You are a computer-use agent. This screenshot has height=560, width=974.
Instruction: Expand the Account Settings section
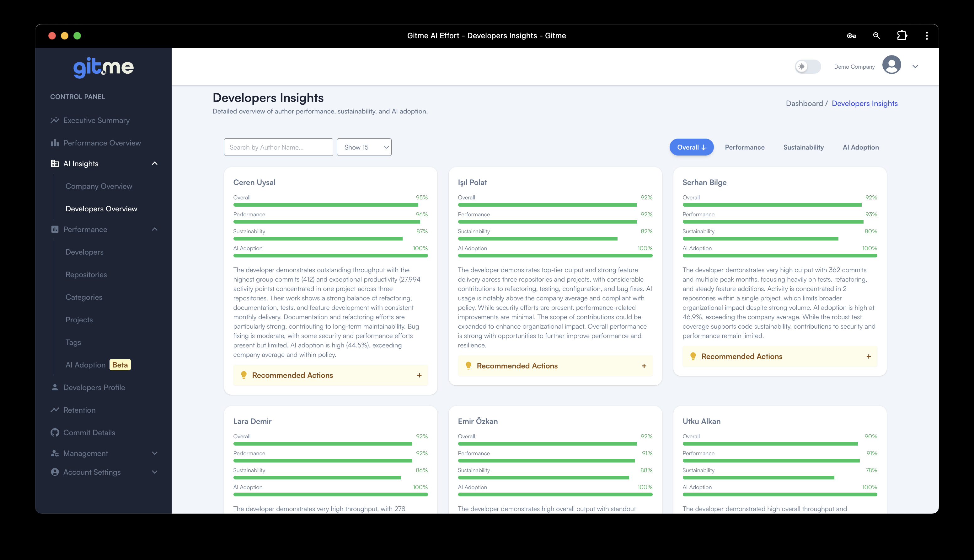[x=155, y=472]
